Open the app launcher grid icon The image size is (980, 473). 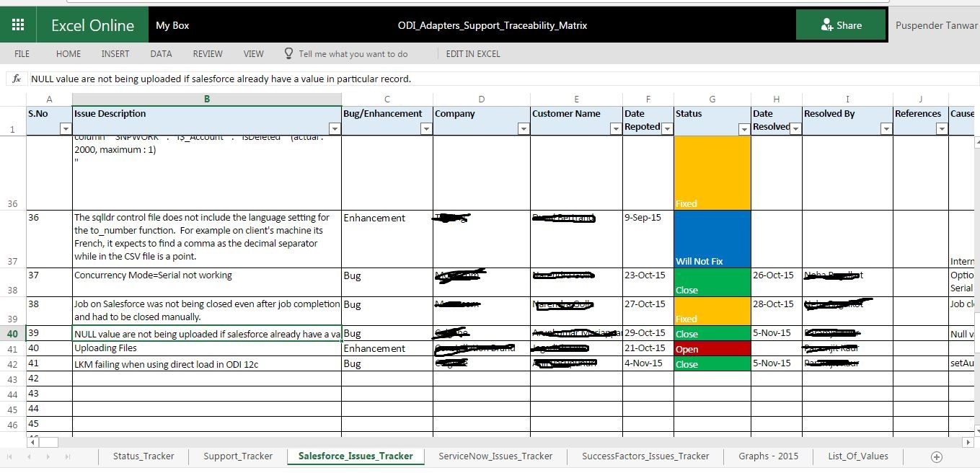(18, 25)
